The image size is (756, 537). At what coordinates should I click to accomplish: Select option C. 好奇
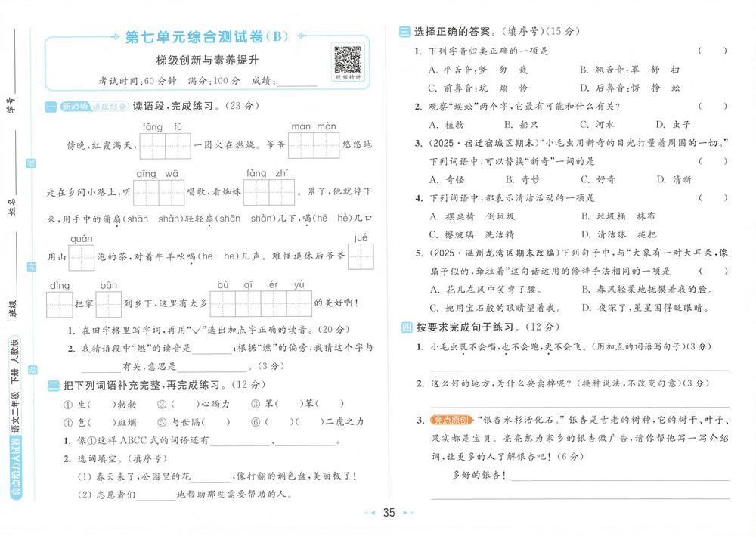598,179
